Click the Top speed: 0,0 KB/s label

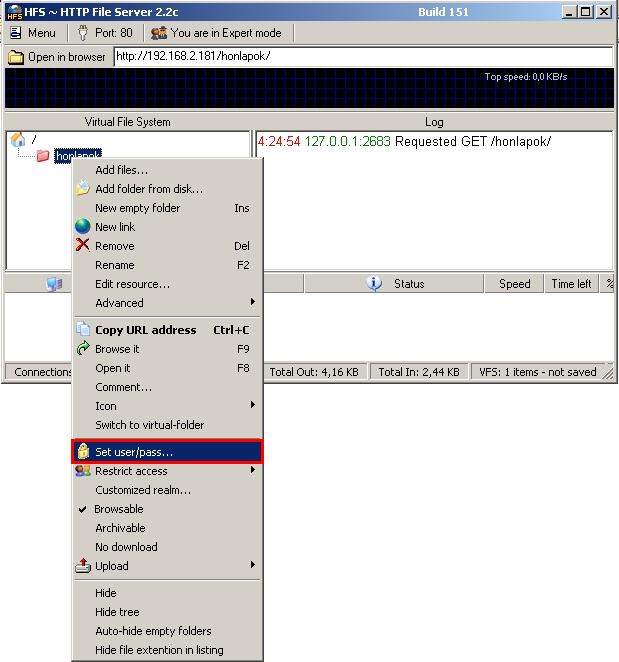click(526, 77)
